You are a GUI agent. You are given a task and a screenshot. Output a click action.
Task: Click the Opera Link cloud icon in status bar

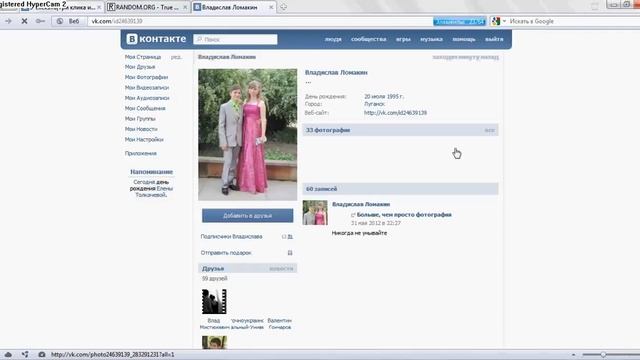tap(8, 355)
